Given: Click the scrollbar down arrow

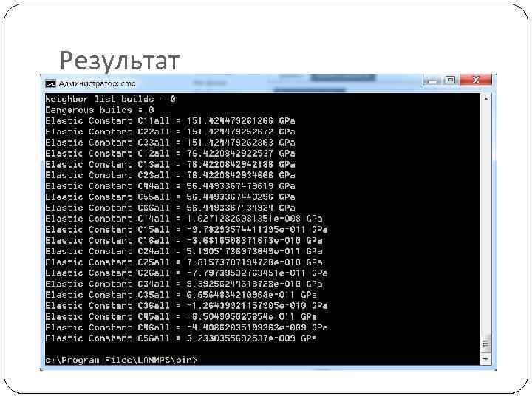Looking at the screenshot, I should coord(485,359).
